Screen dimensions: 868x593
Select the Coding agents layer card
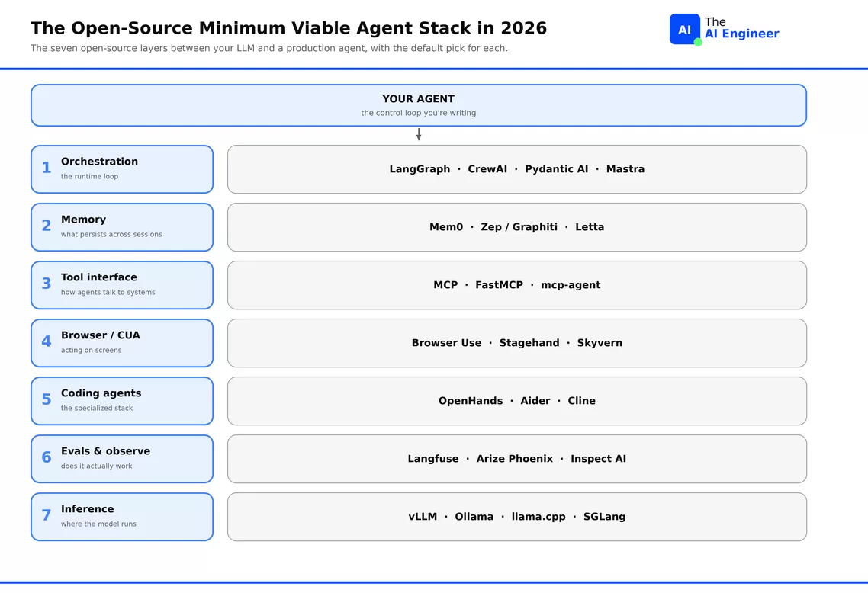(x=122, y=401)
